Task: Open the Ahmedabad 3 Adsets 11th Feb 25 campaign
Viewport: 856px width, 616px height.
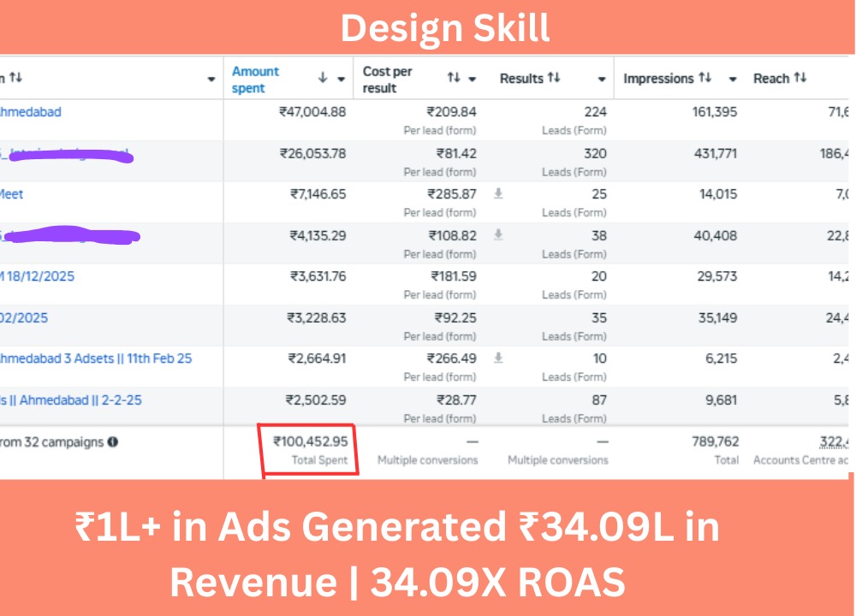Action: pyautogui.click(x=95, y=358)
